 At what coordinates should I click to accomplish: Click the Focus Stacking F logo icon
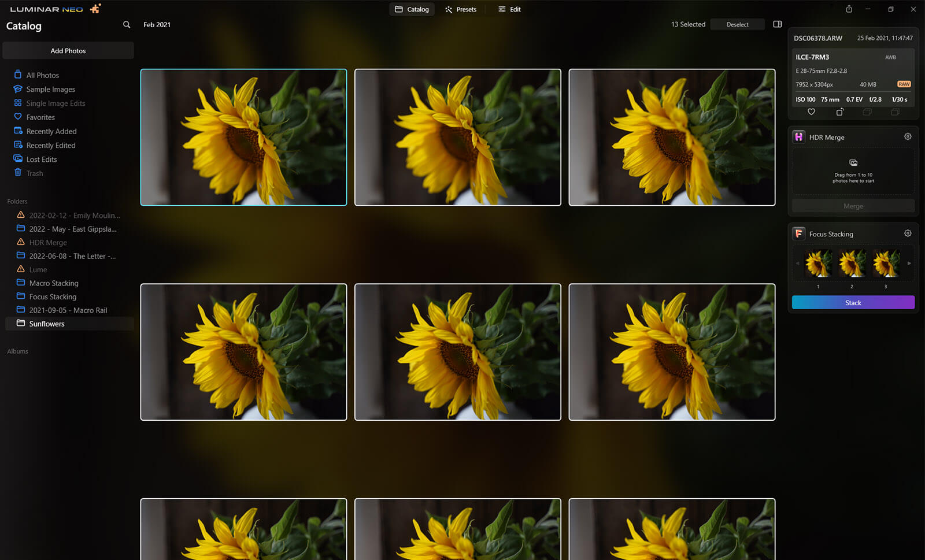pos(798,233)
